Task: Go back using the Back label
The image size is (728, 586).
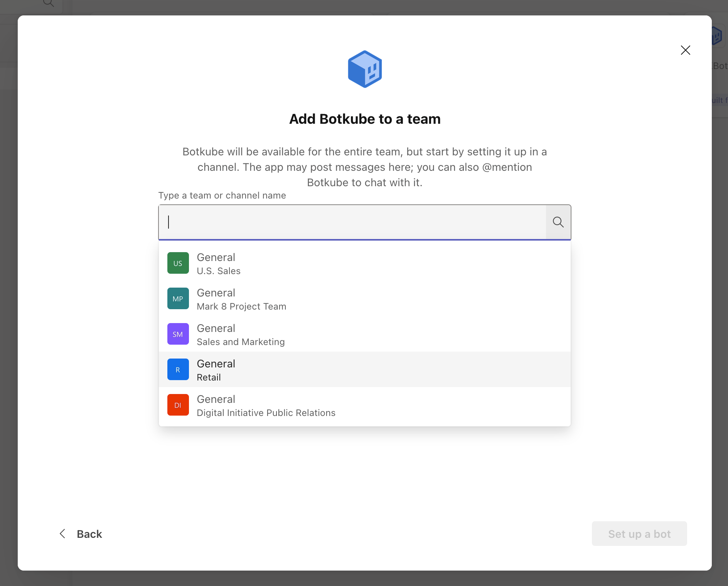Action: (89, 534)
